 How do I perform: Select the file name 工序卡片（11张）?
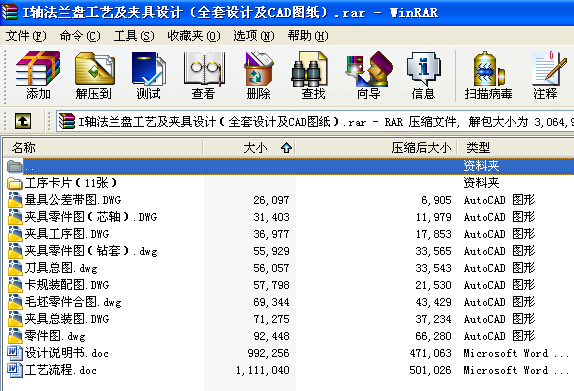click(x=71, y=183)
